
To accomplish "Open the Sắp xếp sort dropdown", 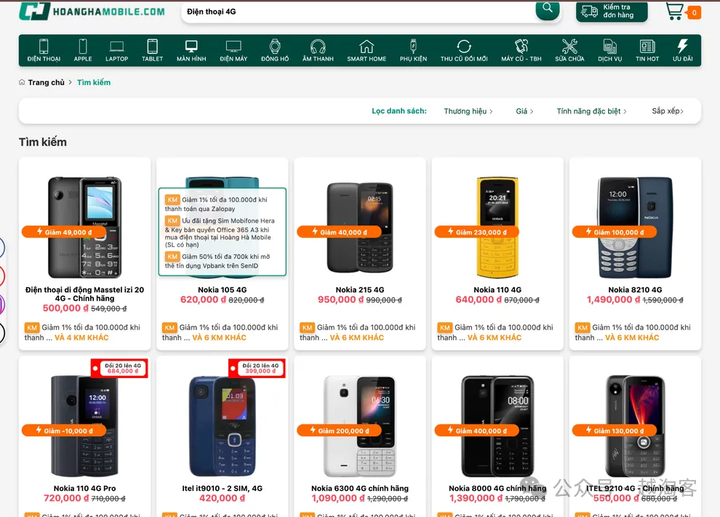I will 668,111.
